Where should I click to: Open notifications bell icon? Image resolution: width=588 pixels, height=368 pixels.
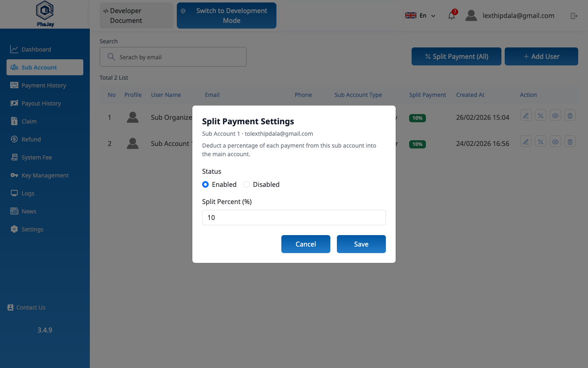(452, 16)
